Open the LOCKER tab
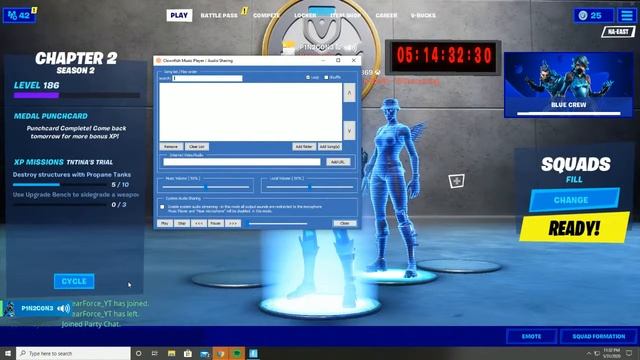The width and height of the screenshot is (640, 360). click(305, 16)
